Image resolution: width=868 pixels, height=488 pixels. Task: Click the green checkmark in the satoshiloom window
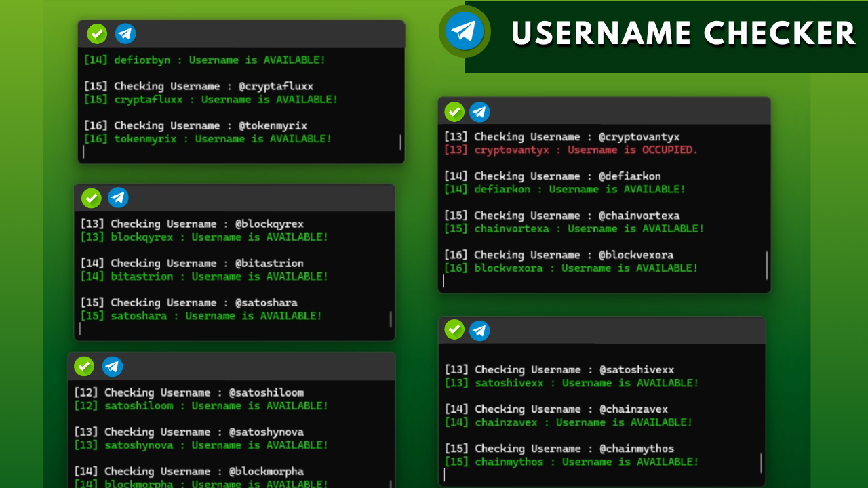coord(84,366)
